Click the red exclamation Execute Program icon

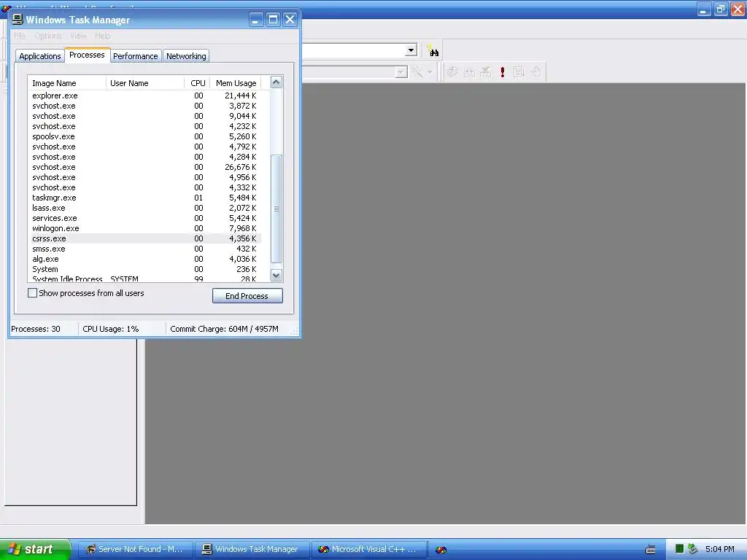tap(502, 72)
